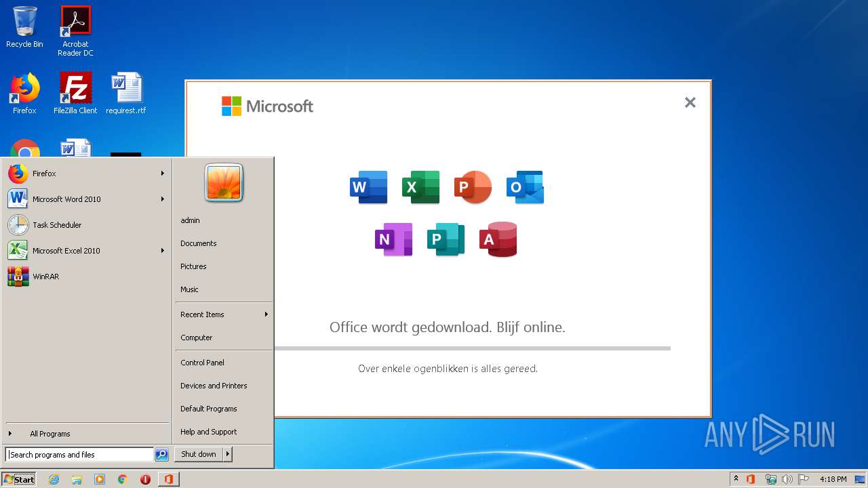Open the Shut down options arrow
868x488 pixels.
(x=228, y=454)
